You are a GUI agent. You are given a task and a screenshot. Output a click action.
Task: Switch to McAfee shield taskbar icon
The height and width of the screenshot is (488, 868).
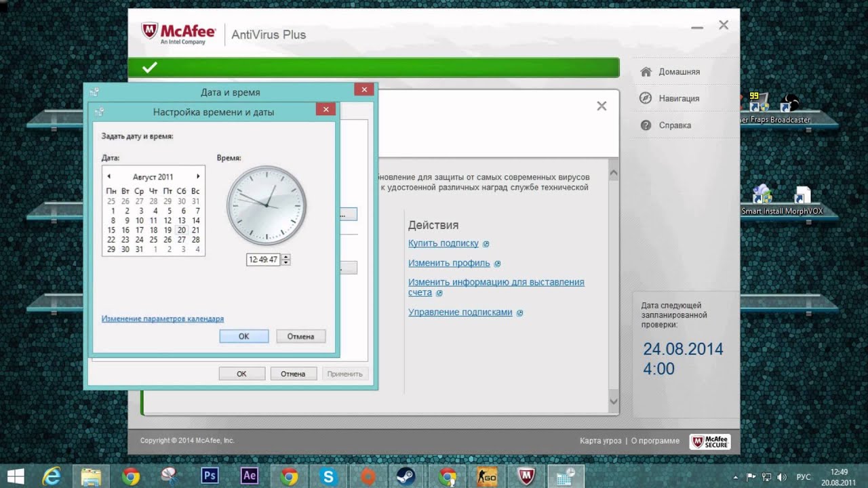point(526,476)
